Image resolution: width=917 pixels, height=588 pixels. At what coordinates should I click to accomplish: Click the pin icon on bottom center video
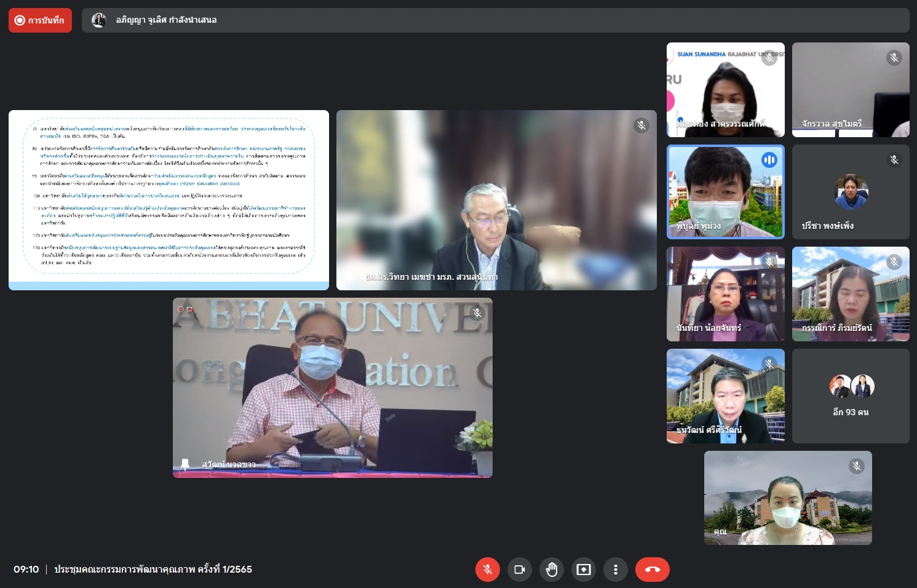pyautogui.click(x=185, y=464)
